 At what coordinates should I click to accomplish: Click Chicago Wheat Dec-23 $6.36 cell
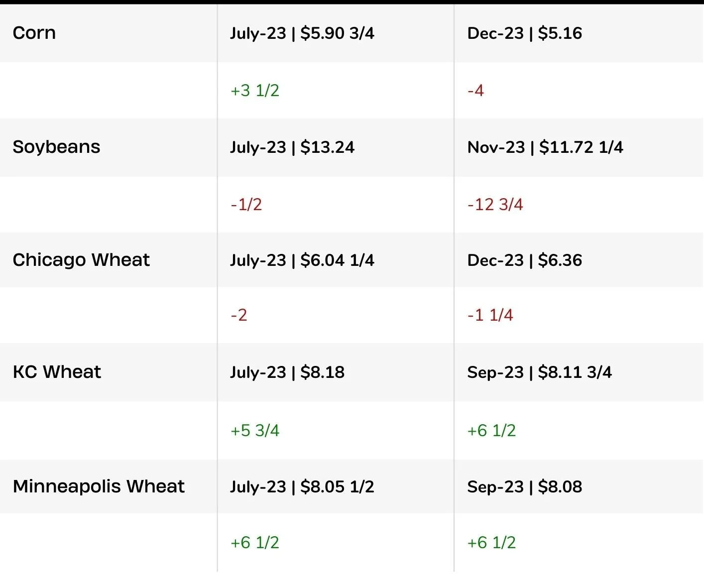[x=525, y=260]
